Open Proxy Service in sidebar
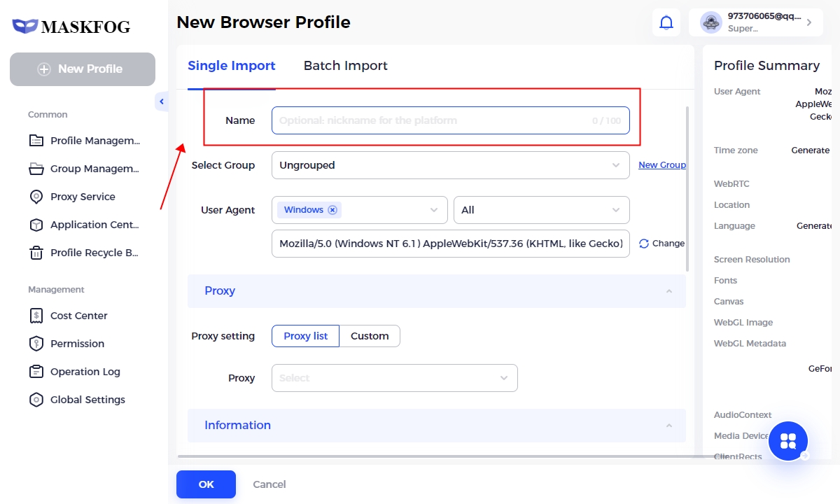 coord(83,197)
